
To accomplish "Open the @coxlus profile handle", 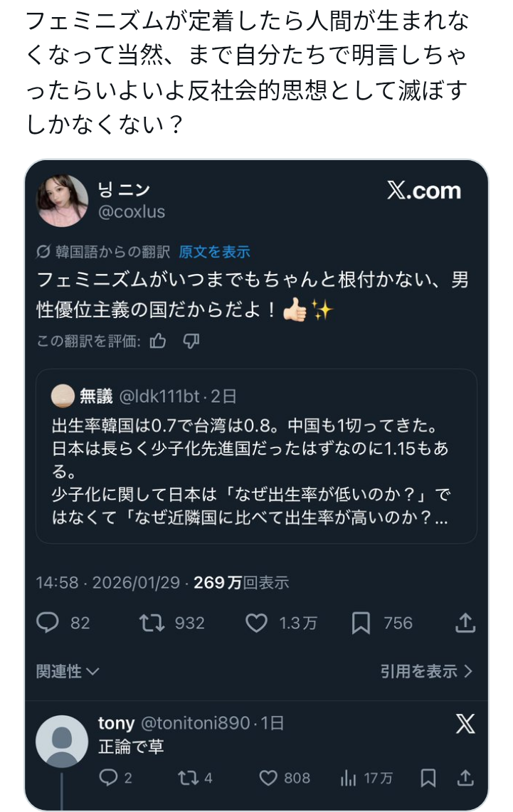I will [132, 212].
